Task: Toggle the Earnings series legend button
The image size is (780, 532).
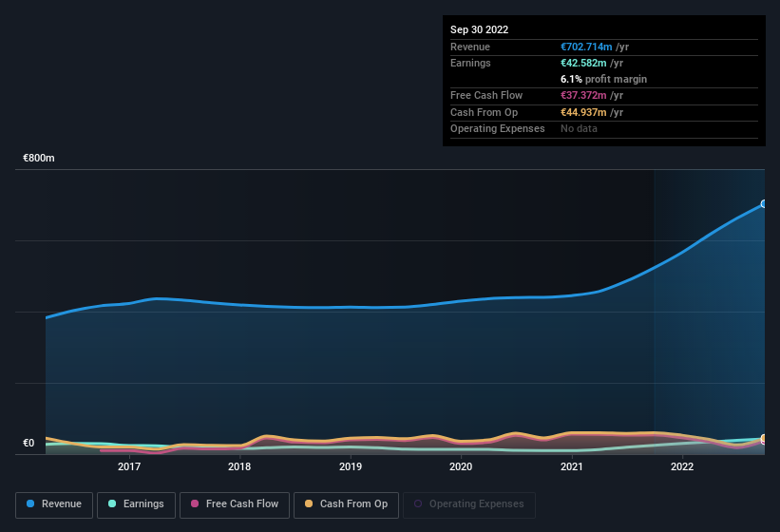Action: coord(136,504)
